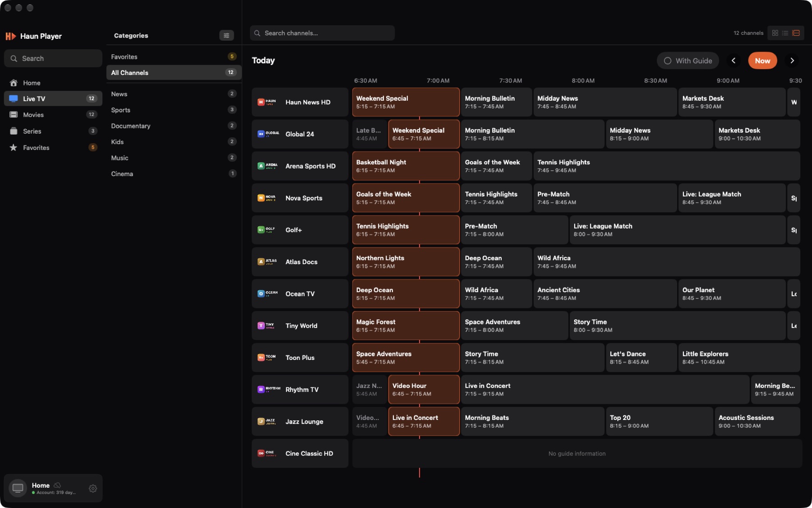
Task: Select the guide timeline view icon
Action: (x=796, y=33)
